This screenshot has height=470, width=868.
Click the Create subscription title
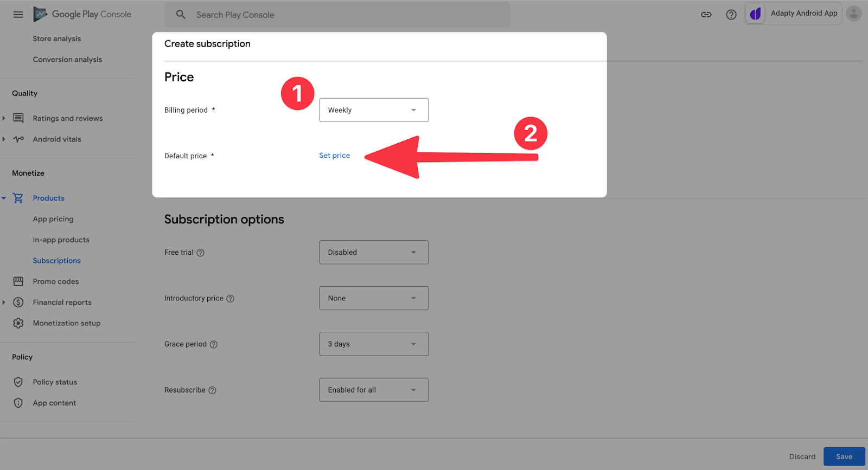[x=207, y=44]
